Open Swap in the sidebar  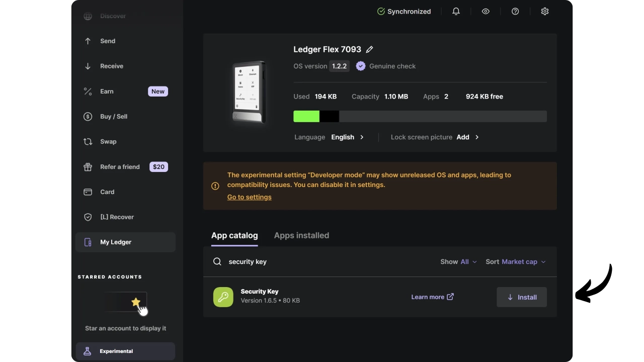[125, 142]
